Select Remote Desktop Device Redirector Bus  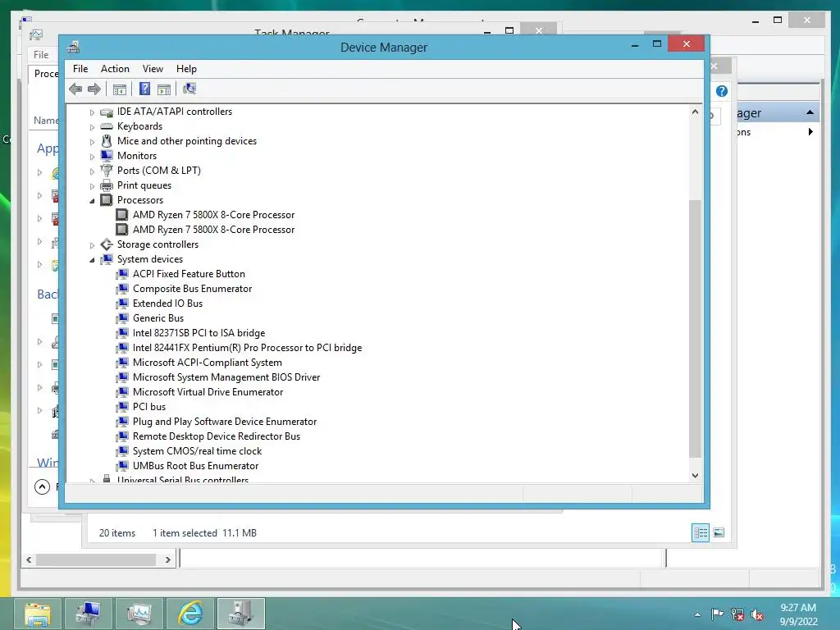coord(217,436)
